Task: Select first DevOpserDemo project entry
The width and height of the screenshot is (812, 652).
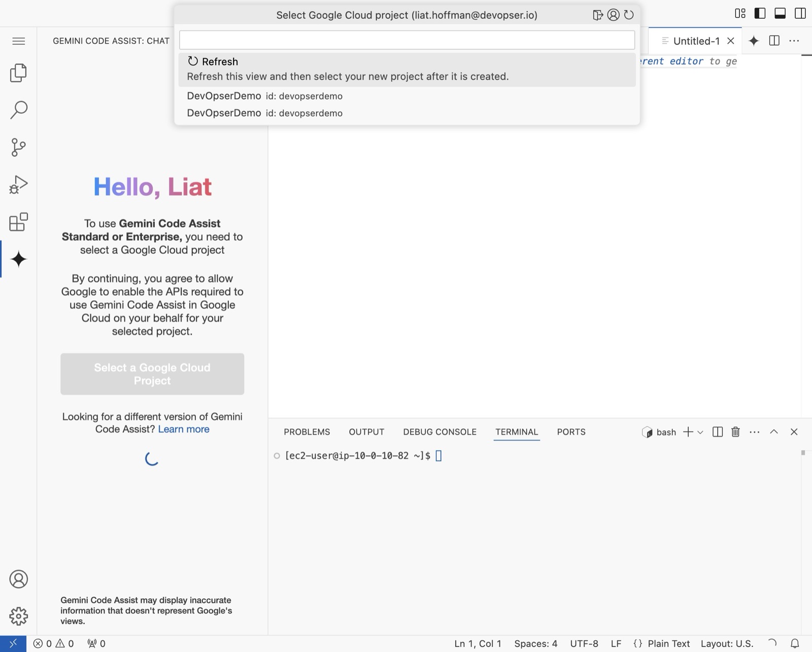Action: pos(407,96)
